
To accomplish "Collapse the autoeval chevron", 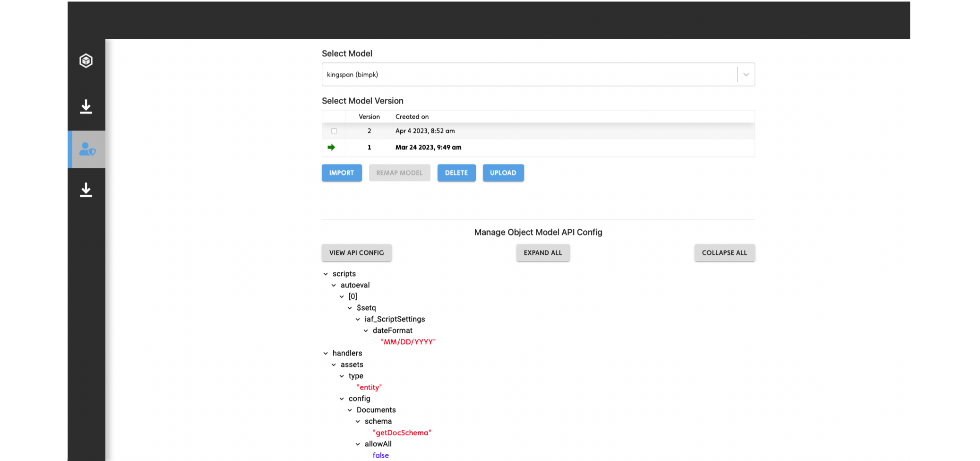I will 334,285.
